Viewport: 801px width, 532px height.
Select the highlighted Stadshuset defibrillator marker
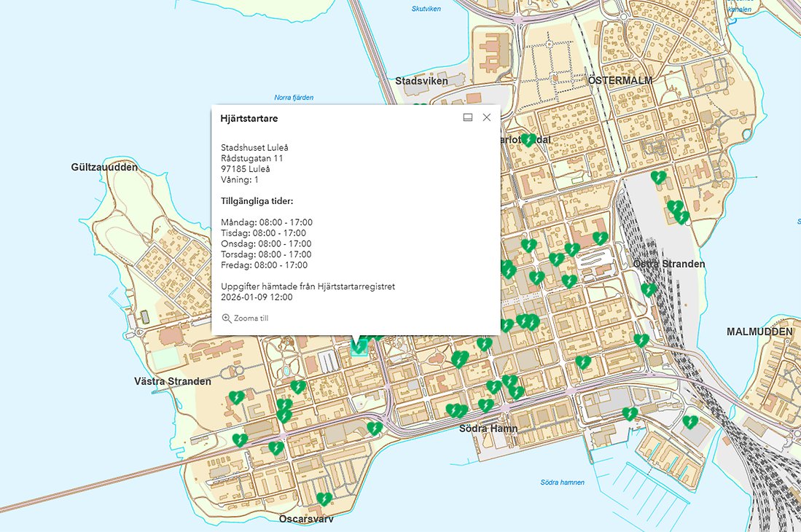pos(359,346)
